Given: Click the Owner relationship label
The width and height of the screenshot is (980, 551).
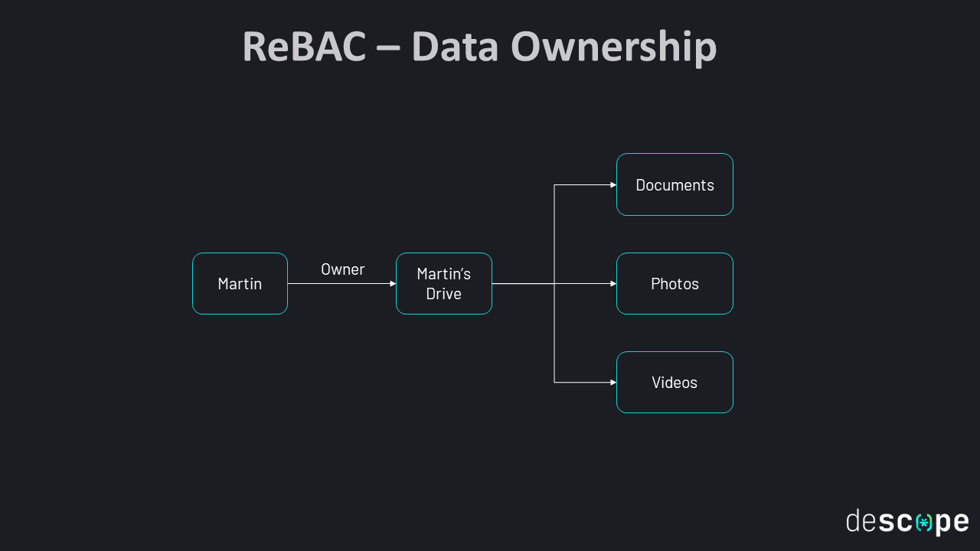Looking at the screenshot, I should tap(342, 269).
